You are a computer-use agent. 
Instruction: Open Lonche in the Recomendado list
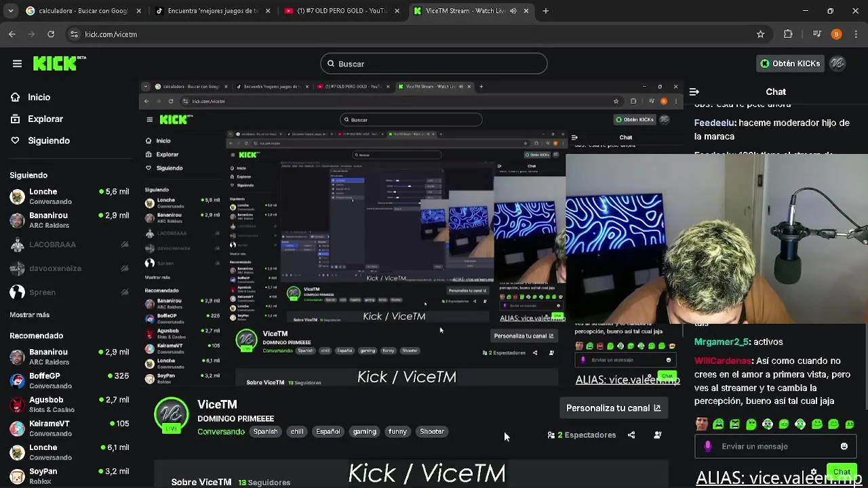[x=69, y=452]
